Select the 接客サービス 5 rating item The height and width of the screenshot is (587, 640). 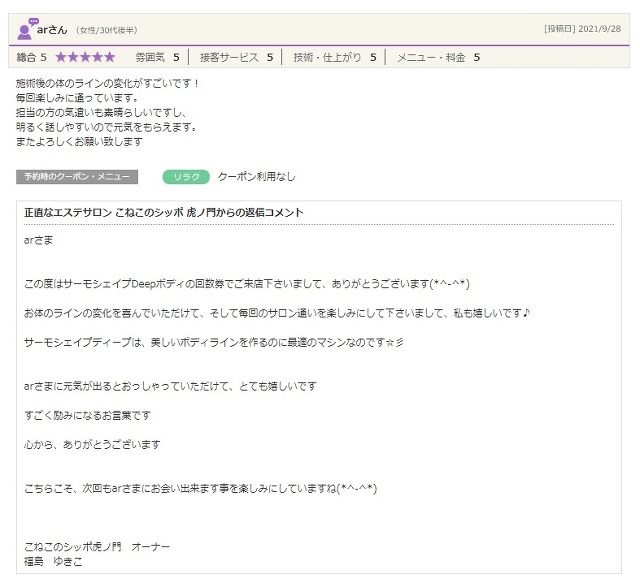[x=236, y=58]
